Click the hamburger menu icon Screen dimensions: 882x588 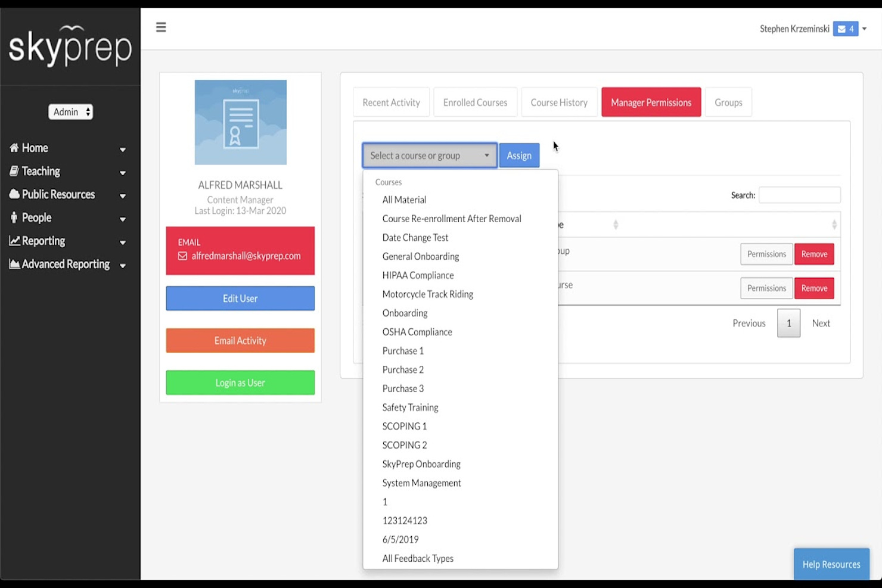(x=161, y=27)
